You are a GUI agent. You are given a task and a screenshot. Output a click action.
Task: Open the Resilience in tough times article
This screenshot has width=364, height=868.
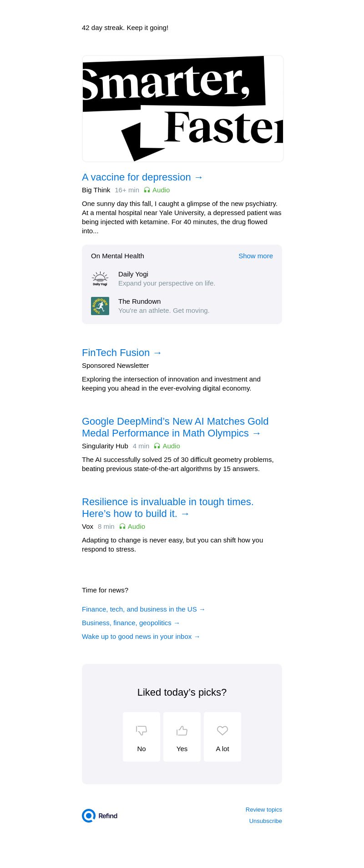pyautogui.click(x=167, y=508)
